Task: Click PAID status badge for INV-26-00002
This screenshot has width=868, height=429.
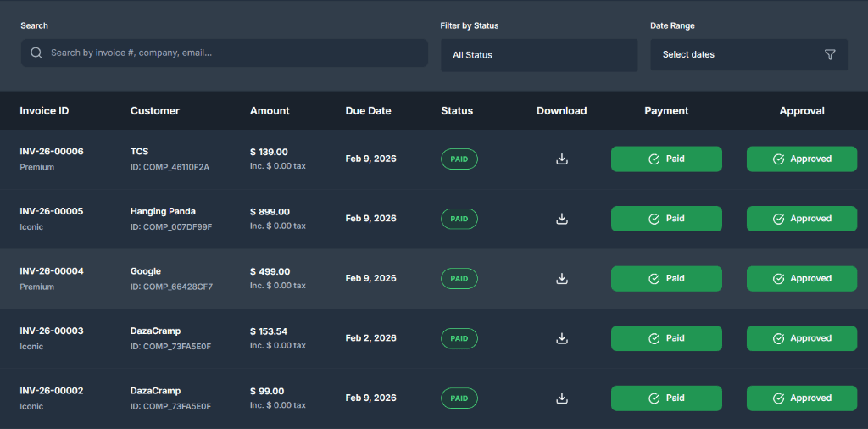Action: click(x=459, y=398)
